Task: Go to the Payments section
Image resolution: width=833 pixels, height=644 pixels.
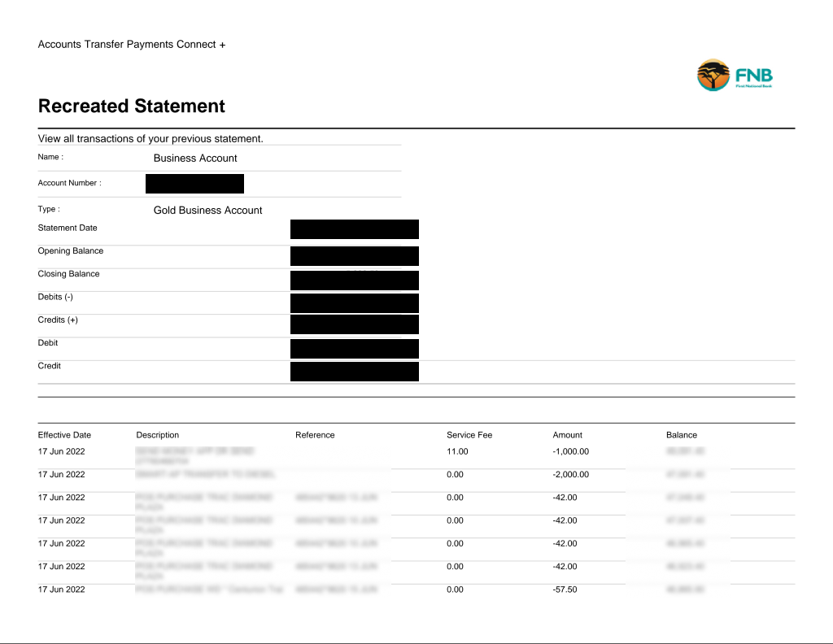Action: click(x=150, y=45)
